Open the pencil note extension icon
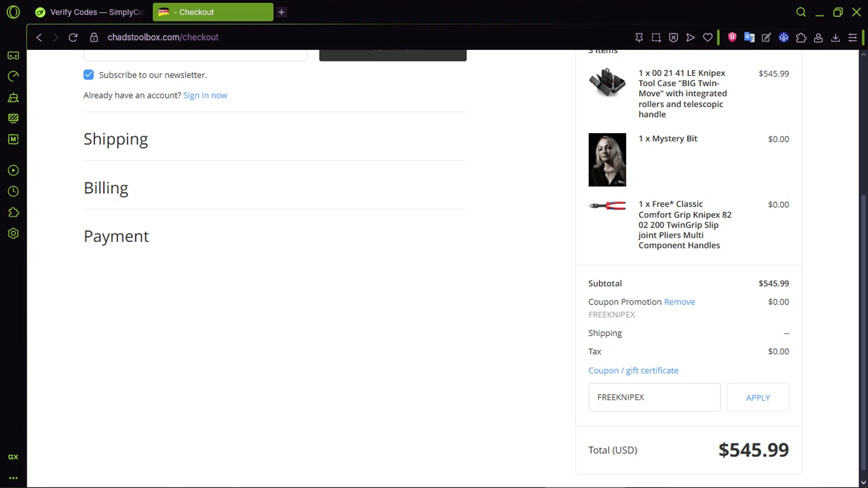 coord(766,37)
